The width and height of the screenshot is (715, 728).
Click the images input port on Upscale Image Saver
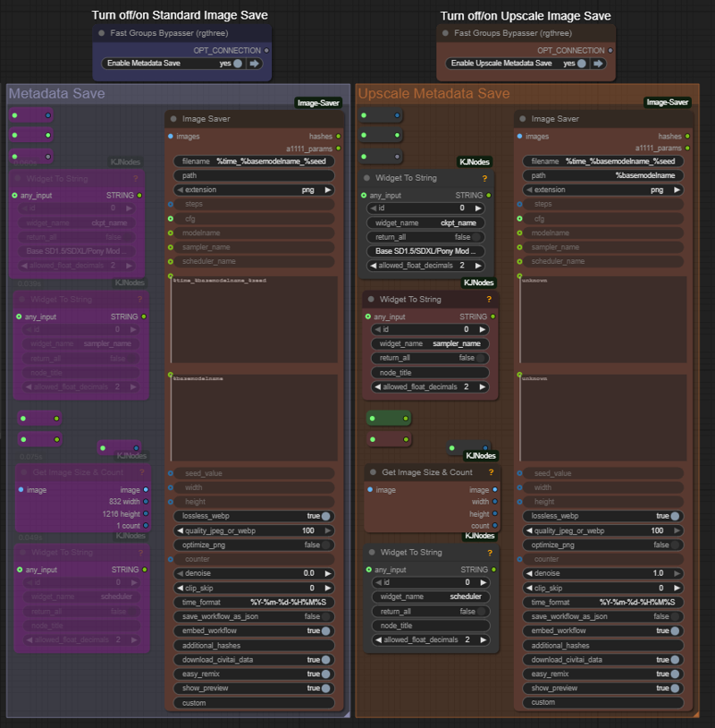tap(519, 136)
